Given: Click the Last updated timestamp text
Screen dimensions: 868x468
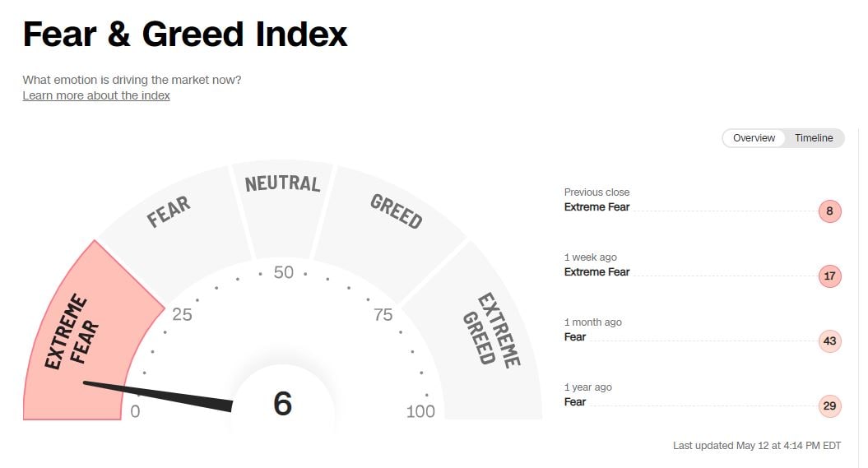Looking at the screenshot, I should (x=757, y=446).
